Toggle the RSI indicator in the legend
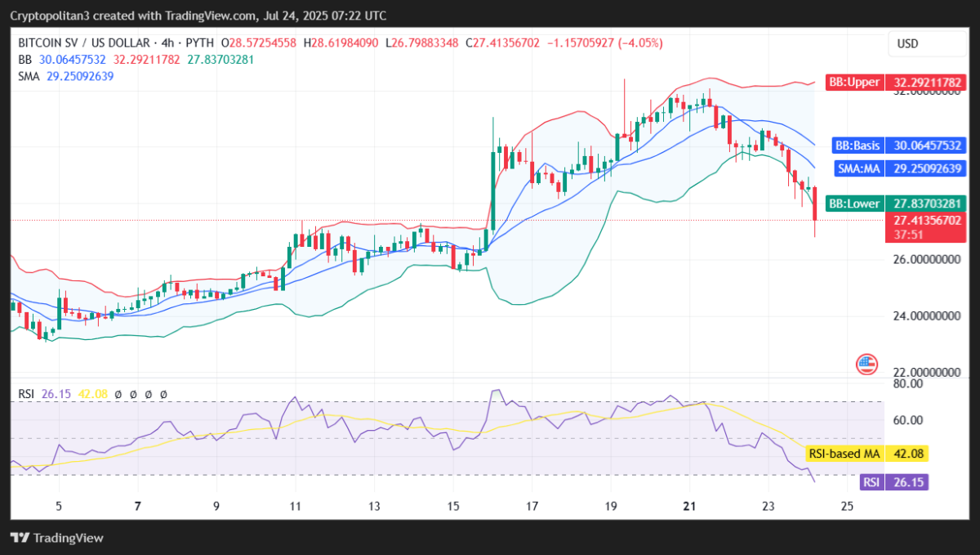Screen dimensions: 980x555 [x=25, y=394]
